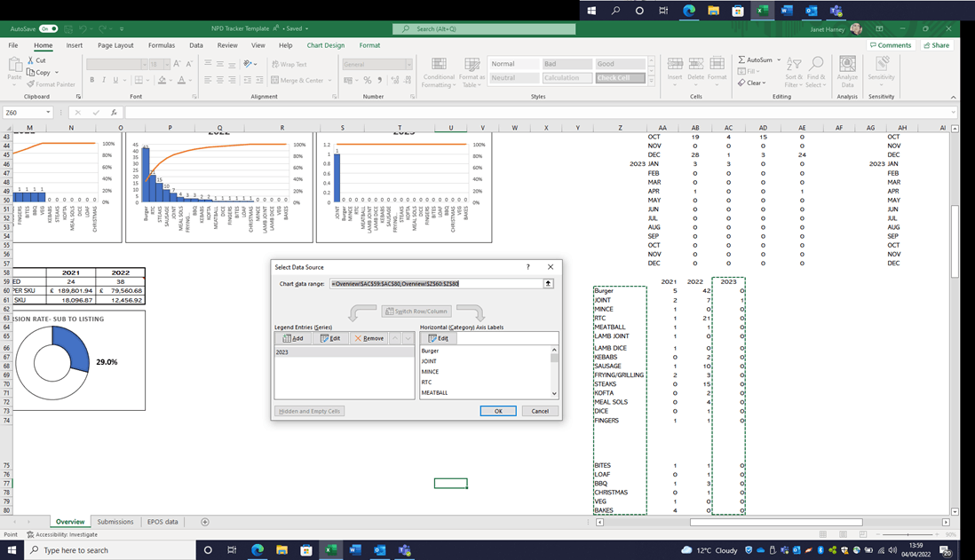Click the Increase Indent icon
975x560 pixels.
pos(259,80)
